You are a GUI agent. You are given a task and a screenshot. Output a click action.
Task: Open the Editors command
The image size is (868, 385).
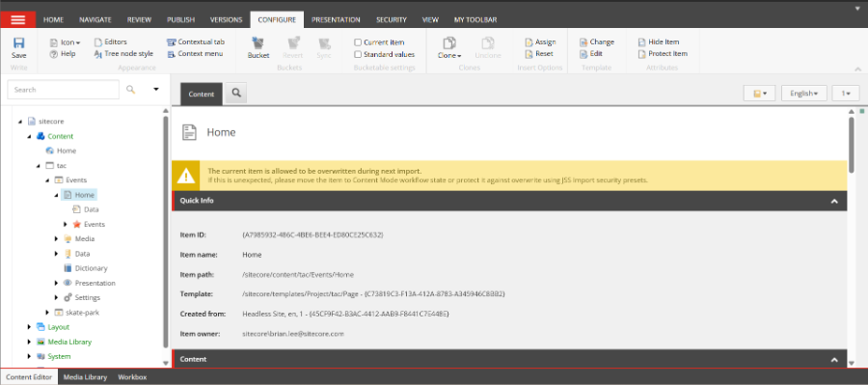pyautogui.click(x=110, y=42)
